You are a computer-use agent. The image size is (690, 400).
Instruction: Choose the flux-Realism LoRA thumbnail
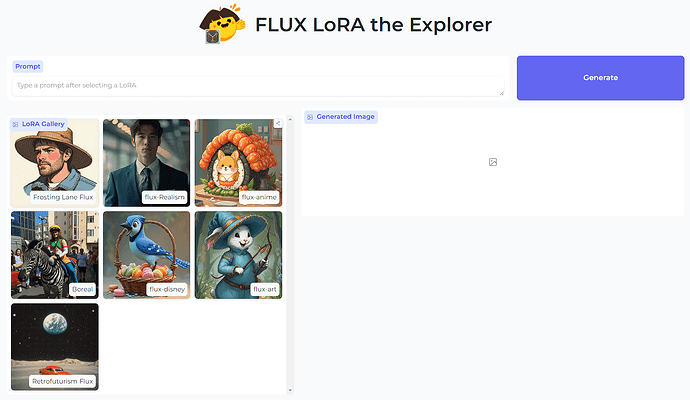click(147, 163)
